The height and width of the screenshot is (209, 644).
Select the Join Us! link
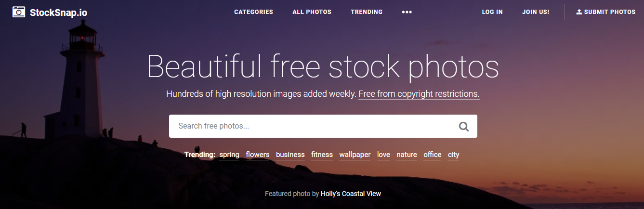click(x=536, y=12)
